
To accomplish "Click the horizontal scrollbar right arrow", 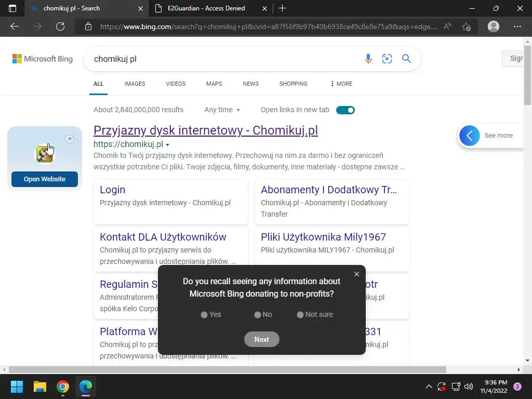I will [x=519, y=369].
